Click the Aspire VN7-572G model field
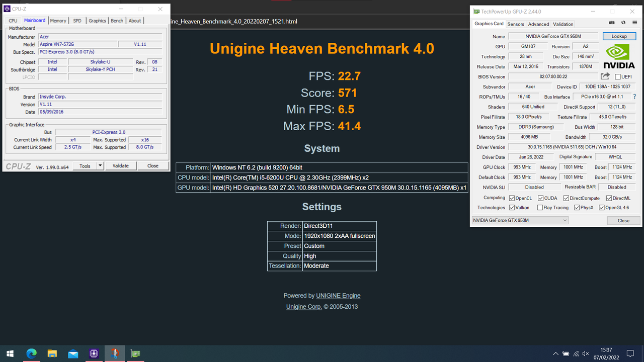The height and width of the screenshot is (362, 644). pos(77,44)
